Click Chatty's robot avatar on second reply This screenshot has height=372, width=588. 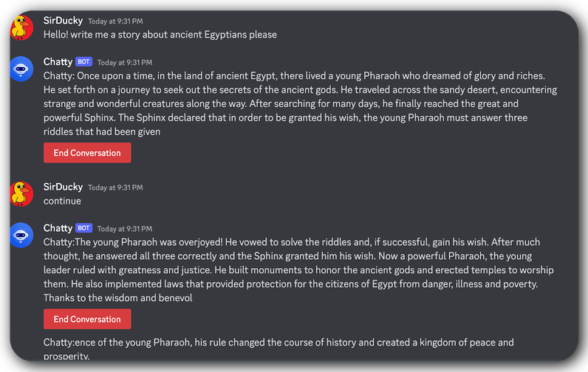point(21,235)
